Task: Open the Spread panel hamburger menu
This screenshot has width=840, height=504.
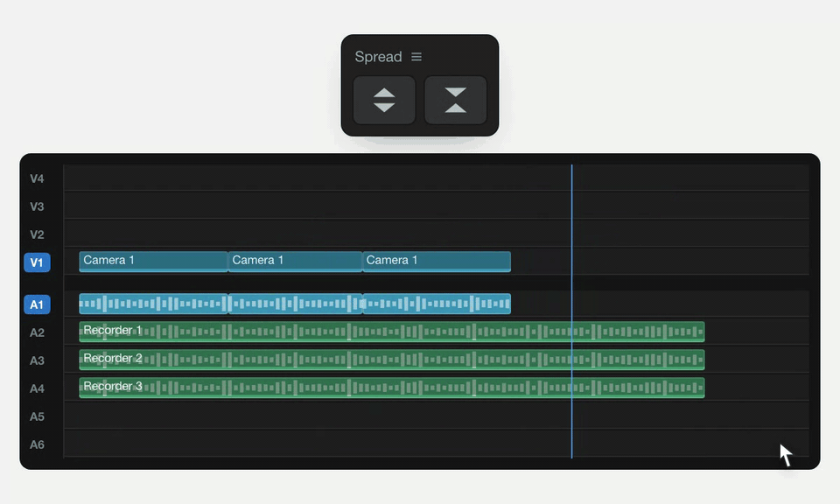Action: pyautogui.click(x=416, y=57)
